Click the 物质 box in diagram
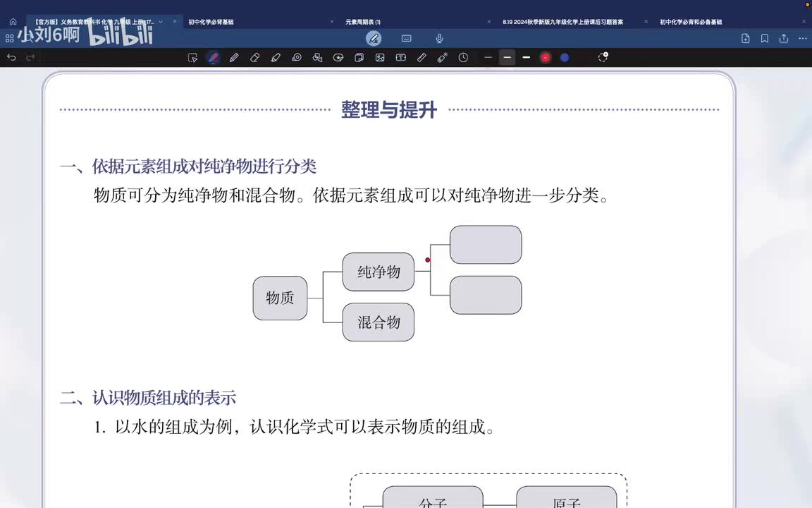The width and height of the screenshot is (812, 508). coord(280,298)
